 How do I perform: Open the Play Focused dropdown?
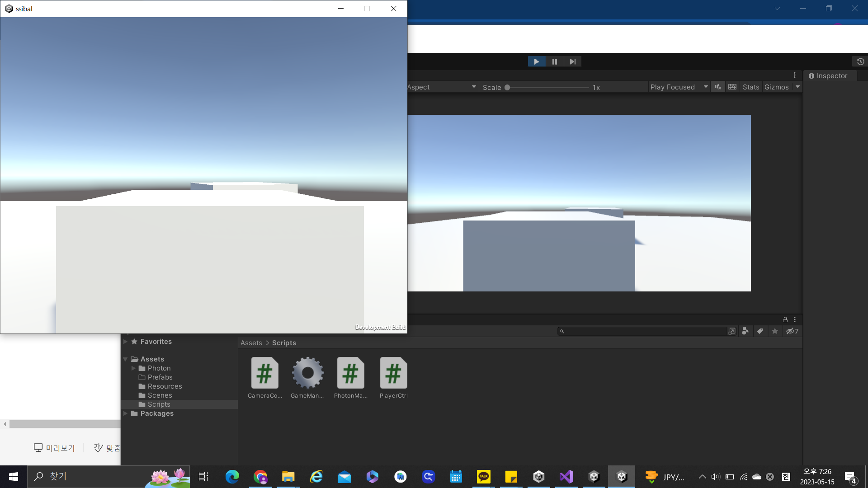[x=678, y=87]
